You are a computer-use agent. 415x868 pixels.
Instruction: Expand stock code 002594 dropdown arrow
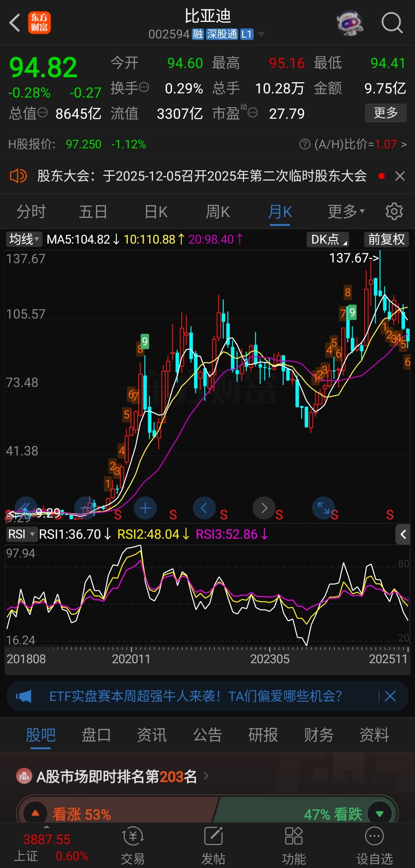[x=261, y=34]
